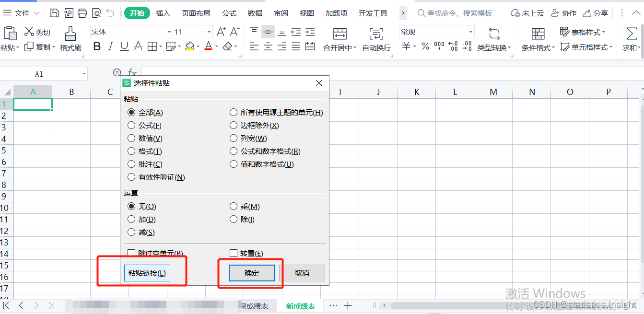Viewport: 644px width, 314px height.
Task: Click 协作 collaboration button
Action: (x=563, y=13)
